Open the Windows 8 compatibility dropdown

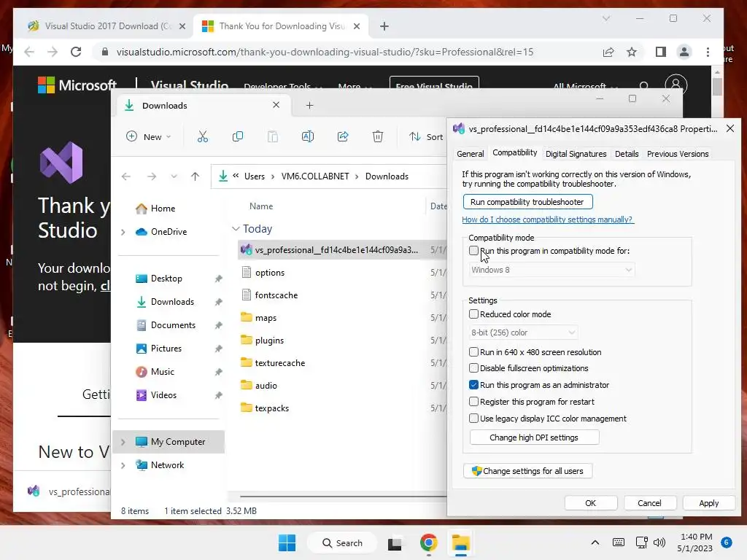551,270
